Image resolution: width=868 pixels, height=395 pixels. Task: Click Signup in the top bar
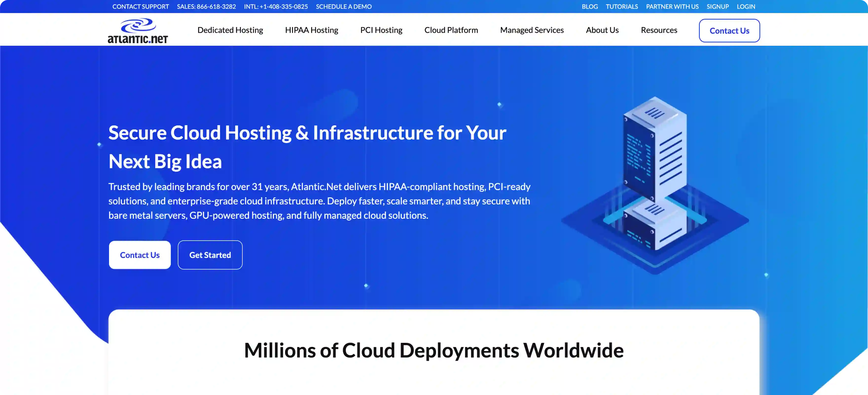717,6
